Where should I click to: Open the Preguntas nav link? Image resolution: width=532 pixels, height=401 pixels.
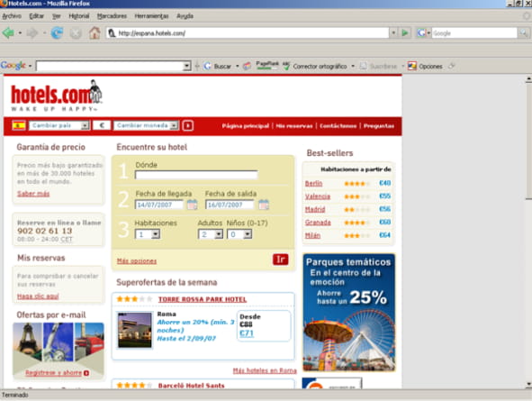(x=379, y=126)
